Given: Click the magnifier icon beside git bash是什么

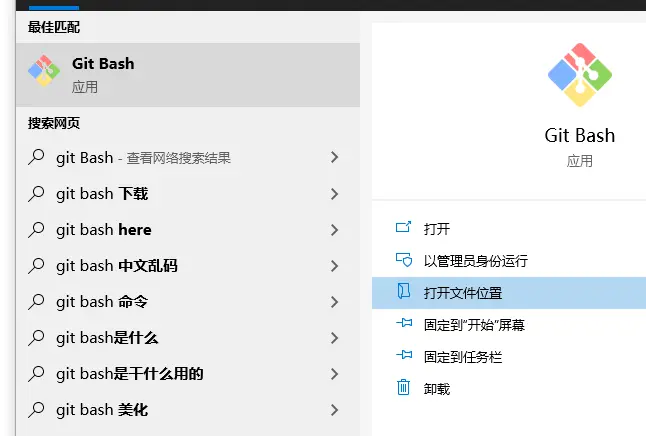Looking at the screenshot, I should (36, 338).
